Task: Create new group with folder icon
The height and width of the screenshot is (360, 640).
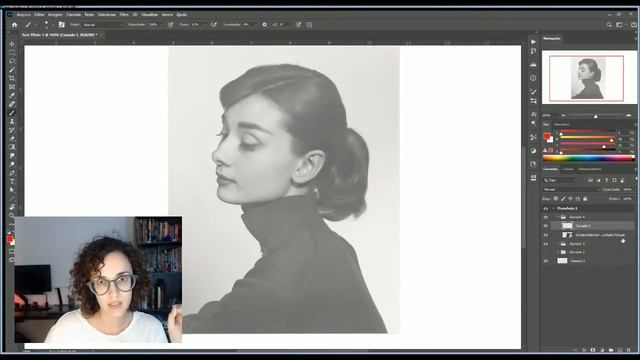Action: click(611, 350)
